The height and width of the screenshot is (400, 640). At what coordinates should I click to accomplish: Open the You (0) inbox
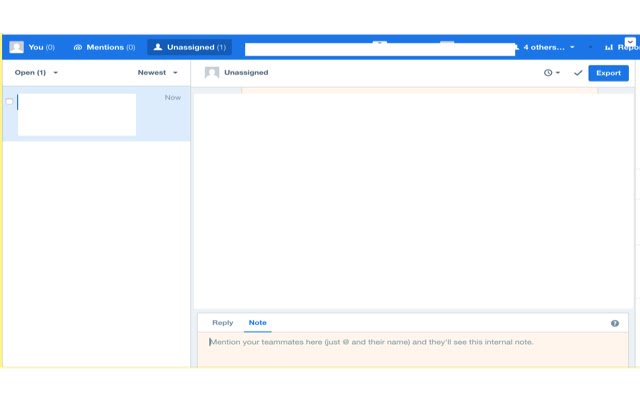[32, 47]
